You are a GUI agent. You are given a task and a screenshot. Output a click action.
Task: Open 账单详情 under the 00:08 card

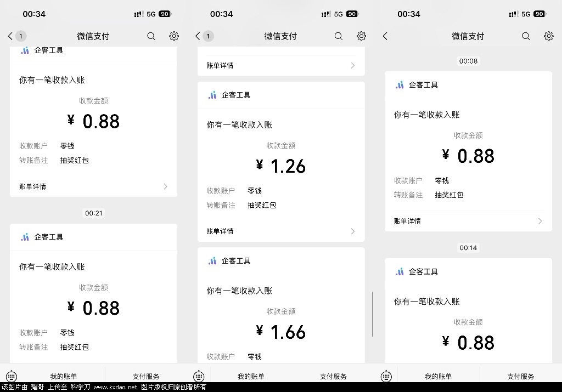pyautogui.click(x=468, y=221)
